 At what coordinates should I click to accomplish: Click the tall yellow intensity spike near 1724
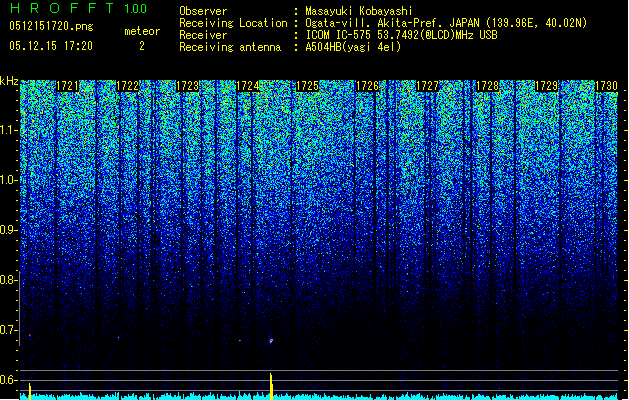271,386
